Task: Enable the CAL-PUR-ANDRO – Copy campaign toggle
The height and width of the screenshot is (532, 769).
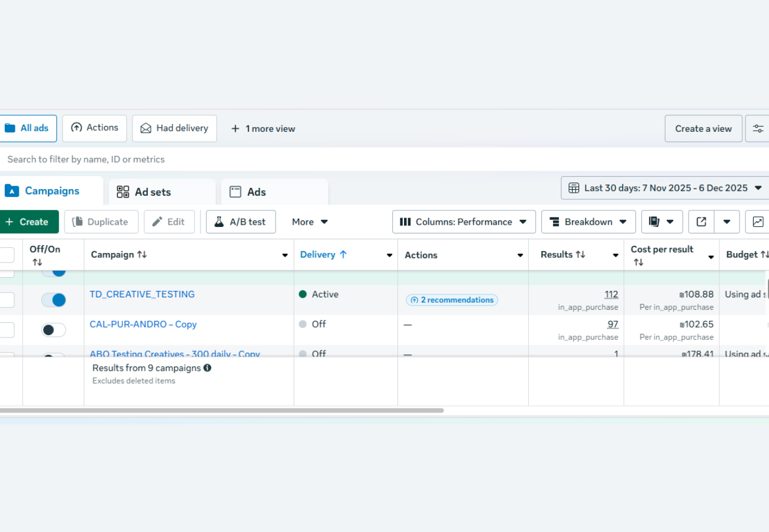Action: click(x=54, y=330)
